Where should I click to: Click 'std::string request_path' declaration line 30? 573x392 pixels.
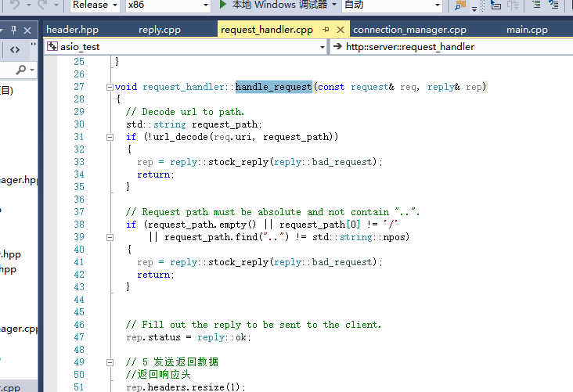tap(193, 124)
